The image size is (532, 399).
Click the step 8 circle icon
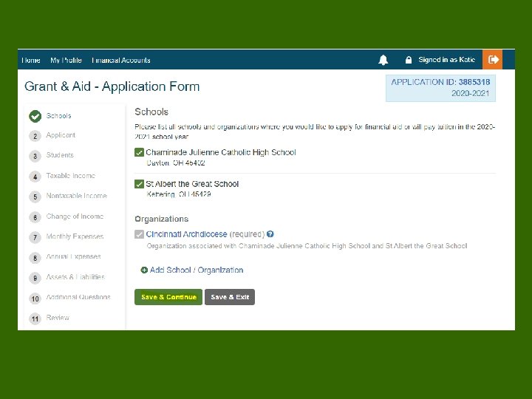point(35,258)
